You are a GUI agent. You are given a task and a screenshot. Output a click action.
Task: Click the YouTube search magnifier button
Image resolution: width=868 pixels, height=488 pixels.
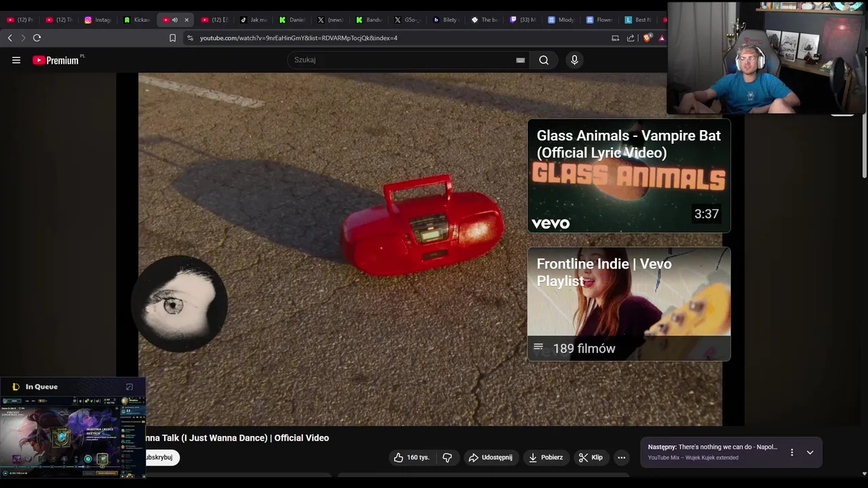click(x=544, y=60)
